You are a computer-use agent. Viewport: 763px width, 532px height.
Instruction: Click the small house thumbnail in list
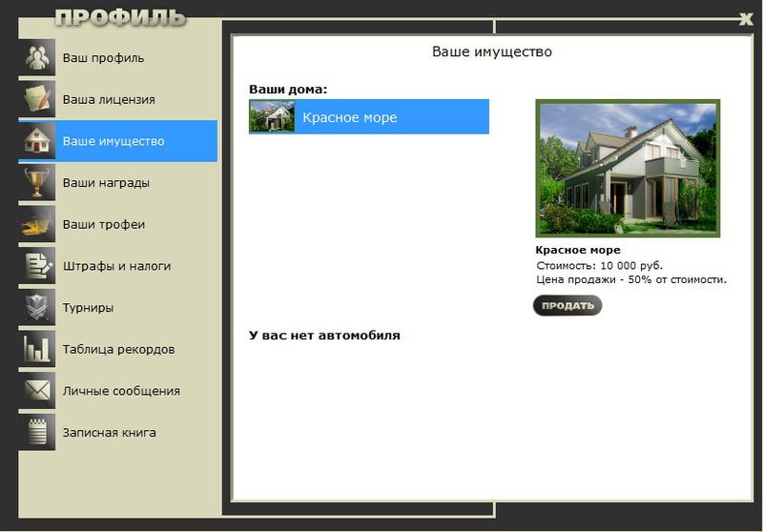click(x=272, y=116)
